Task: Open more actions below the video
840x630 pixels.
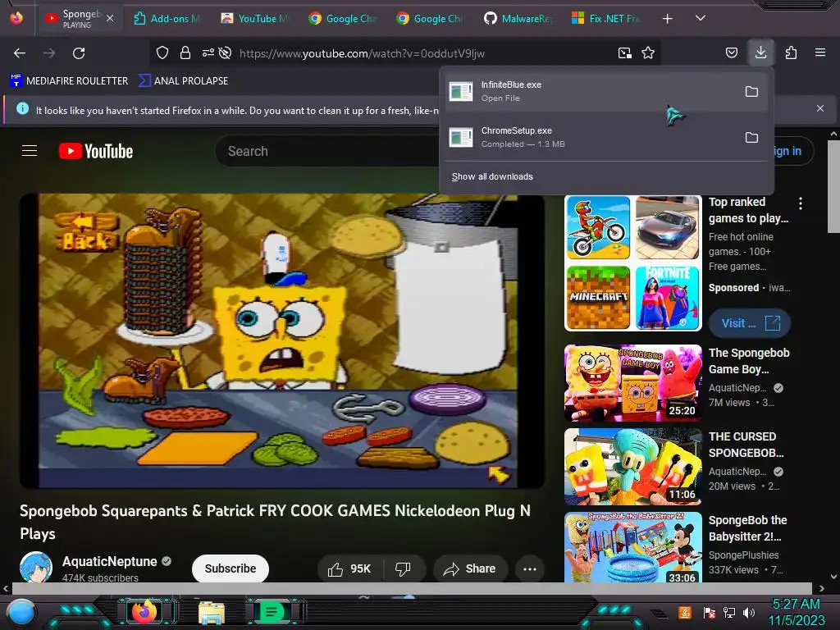Action: click(x=530, y=568)
